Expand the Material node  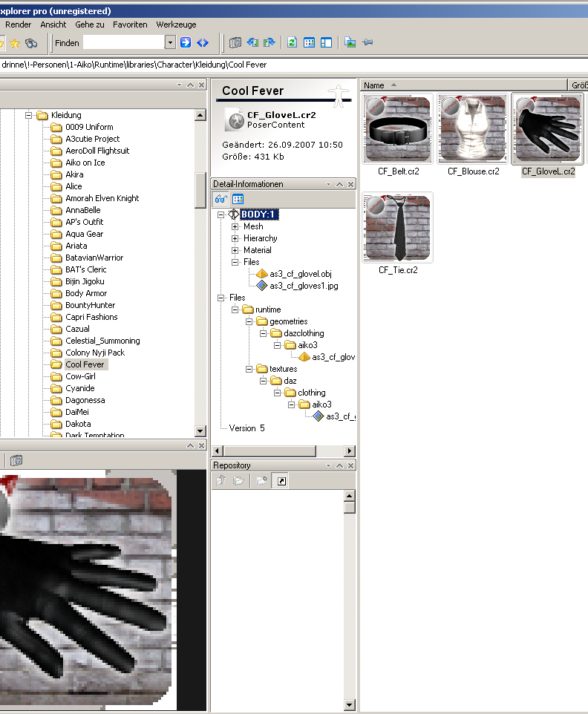[235, 250]
